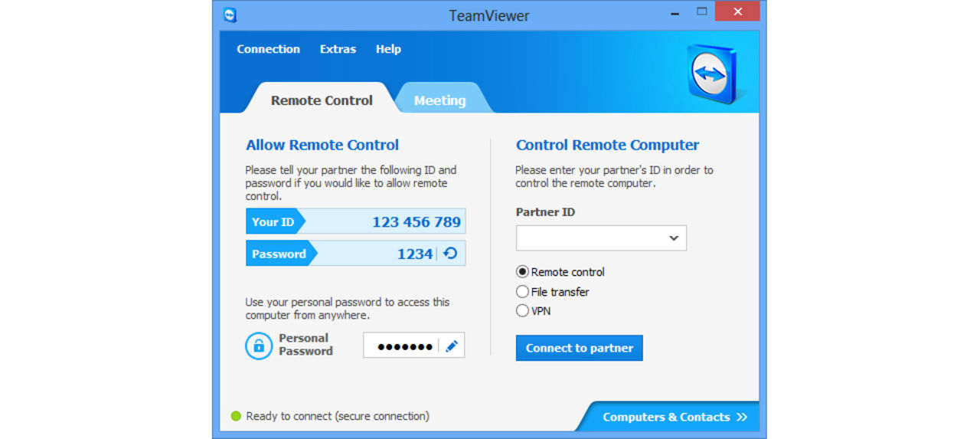Click the Password value 1234
This screenshot has width=980, height=439.
[x=415, y=254]
